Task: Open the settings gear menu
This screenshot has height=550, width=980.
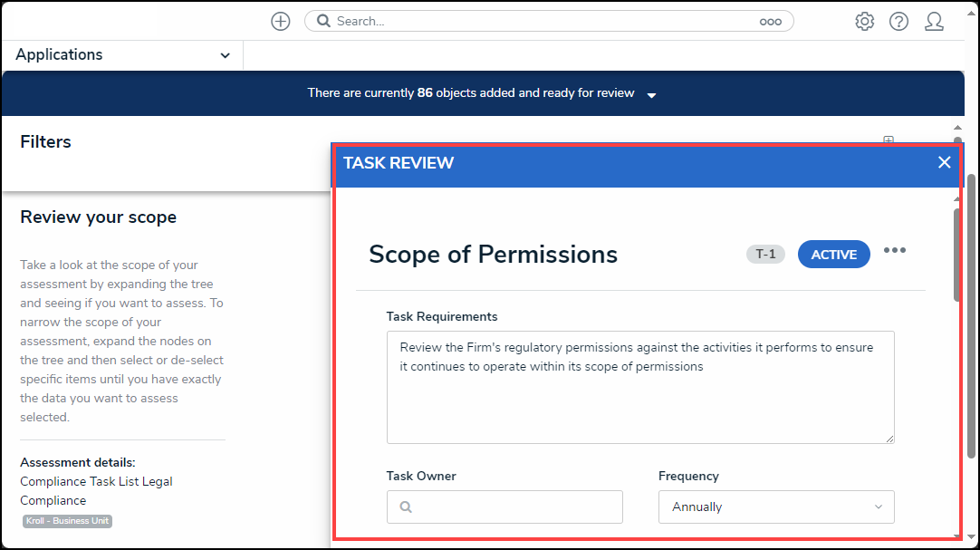Action: (864, 22)
